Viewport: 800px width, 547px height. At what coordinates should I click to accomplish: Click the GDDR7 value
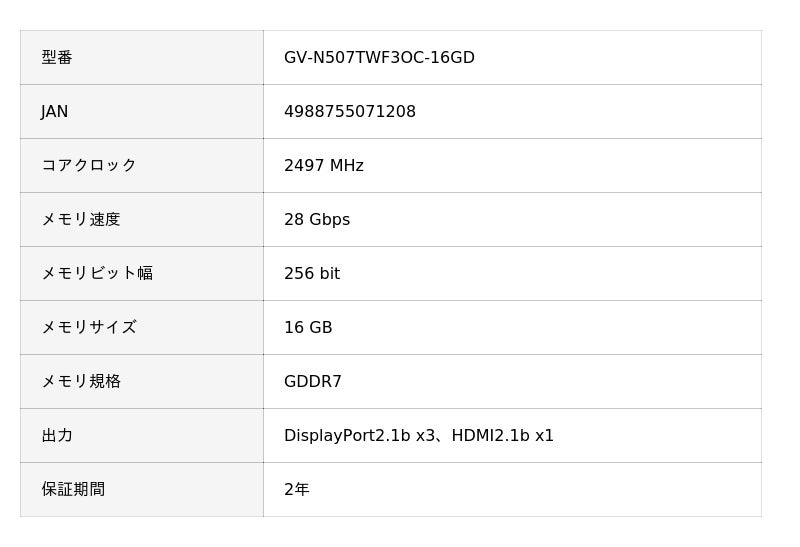pos(312,382)
